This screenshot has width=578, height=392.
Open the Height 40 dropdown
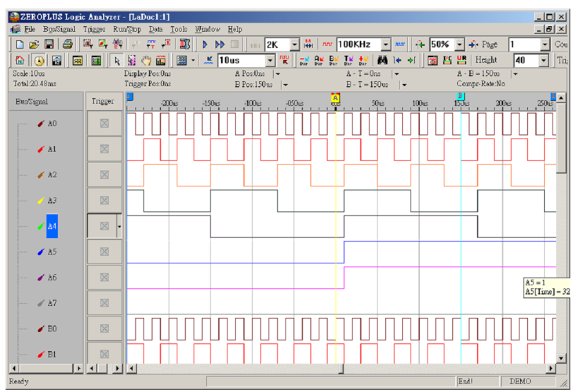(x=543, y=61)
